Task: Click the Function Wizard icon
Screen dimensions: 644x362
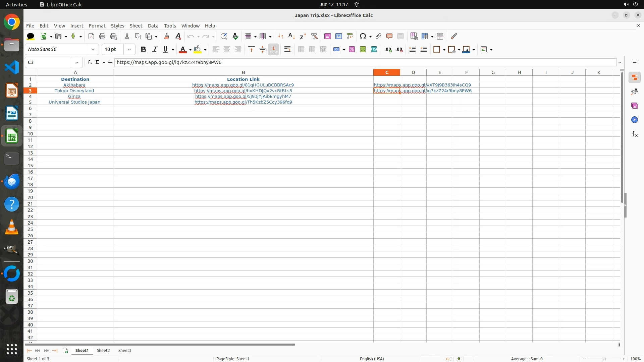Action: coord(90,62)
